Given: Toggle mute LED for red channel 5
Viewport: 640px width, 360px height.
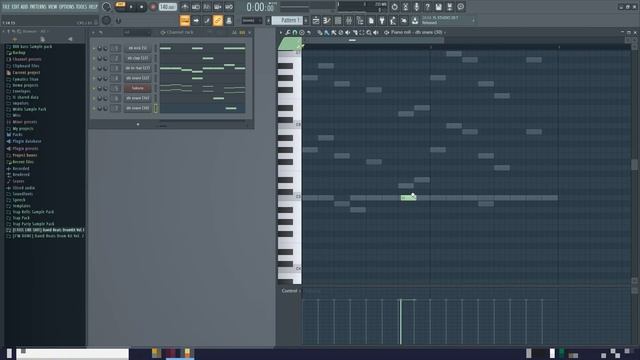Looking at the screenshot, I should click(94, 88).
